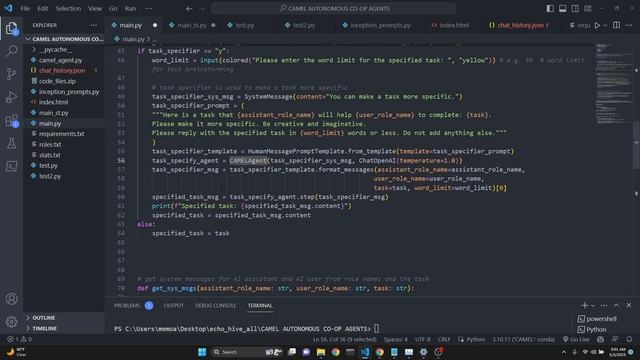Image resolution: width=640 pixels, height=360 pixels.
Task: Toggle the bottom panel layout
Action: coord(562,9)
